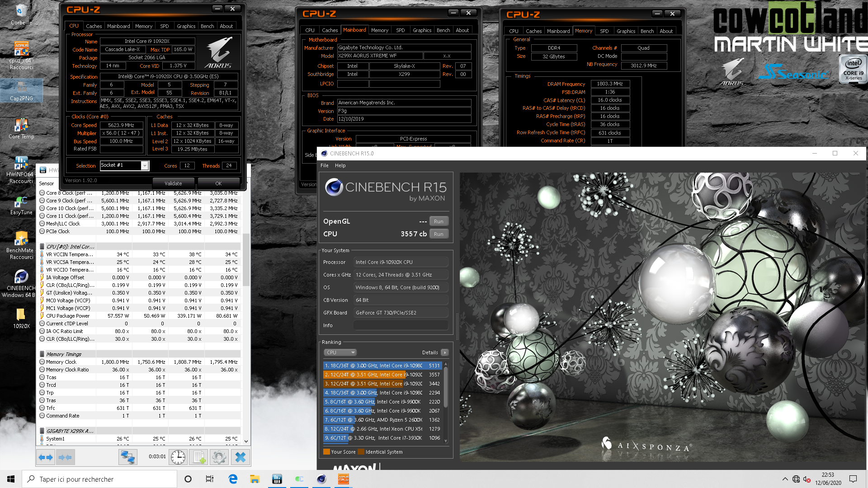
Task: Open File Explorer from taskbar
Action: tap(255, 479)
